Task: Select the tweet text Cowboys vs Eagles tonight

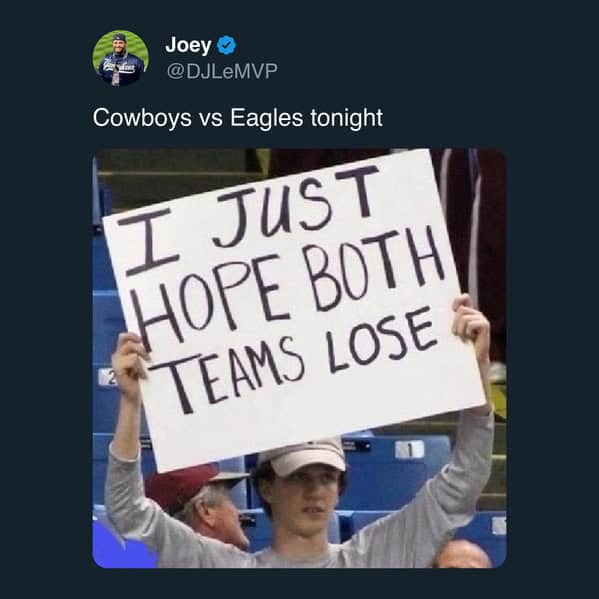Action: 238,118
